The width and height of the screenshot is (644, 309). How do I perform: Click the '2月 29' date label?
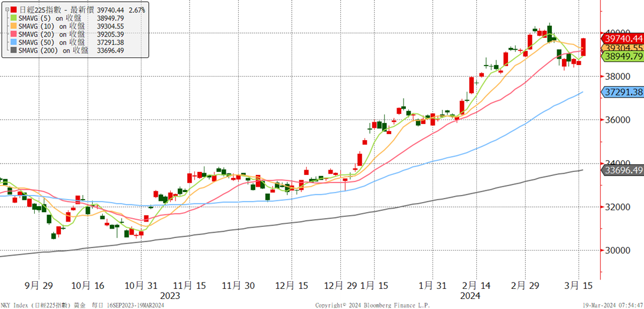tap(525, 285)
